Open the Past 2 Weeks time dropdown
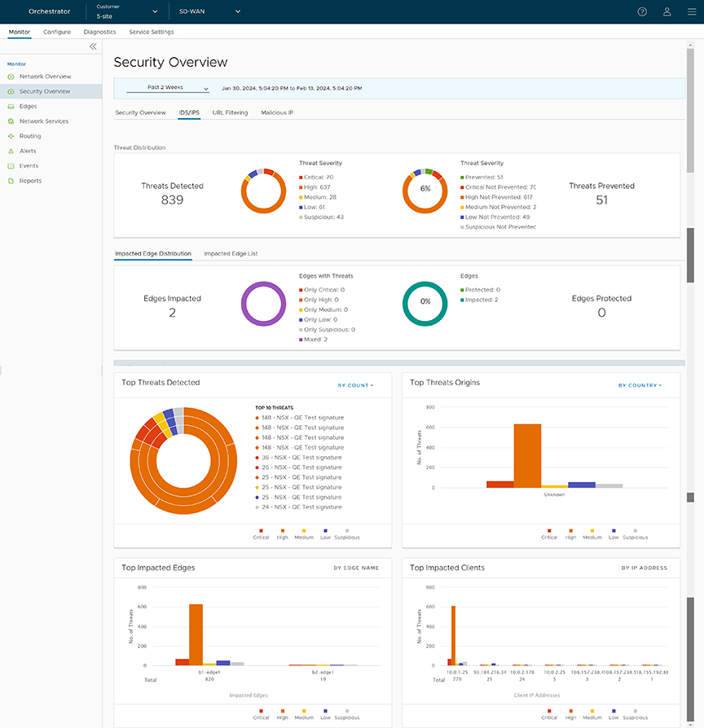 [x=168, y=88]
